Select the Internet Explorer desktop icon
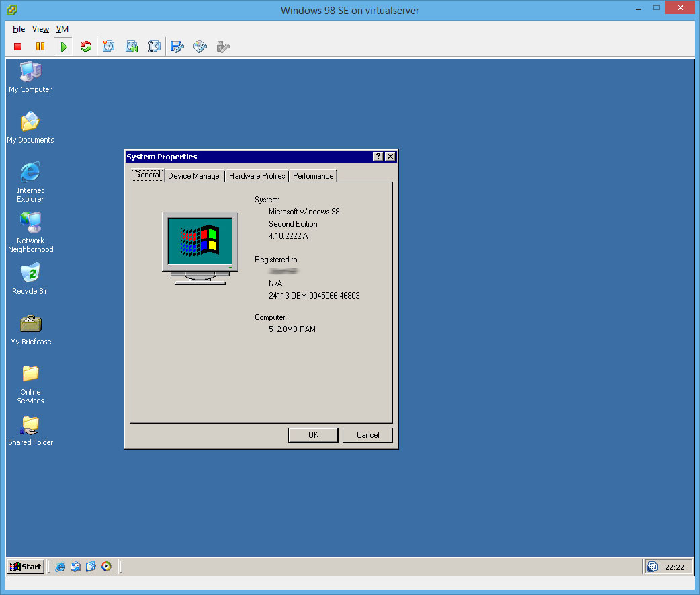The image size is (700, 595). pyautogui.click(x=30, y=182)
